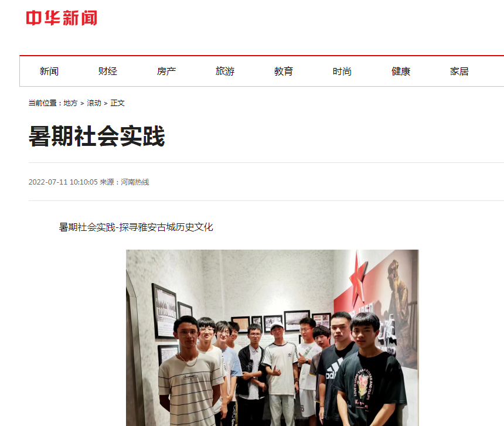The image size is (504, 426).
Task: Click the 暑期社会实践-探寻雅安古城历史文化 subtitle text
Action: pyautogui.click(x=136, y=227)
